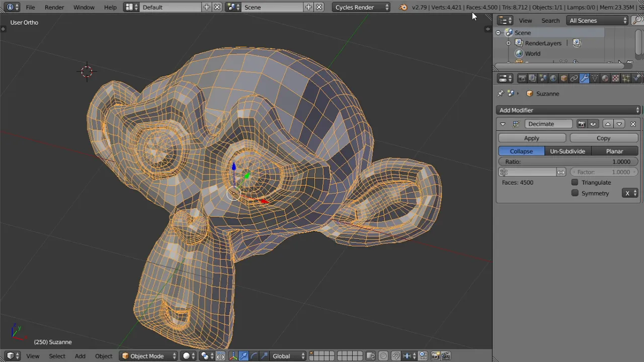Switch decimate type to Planar

[614, 151]
